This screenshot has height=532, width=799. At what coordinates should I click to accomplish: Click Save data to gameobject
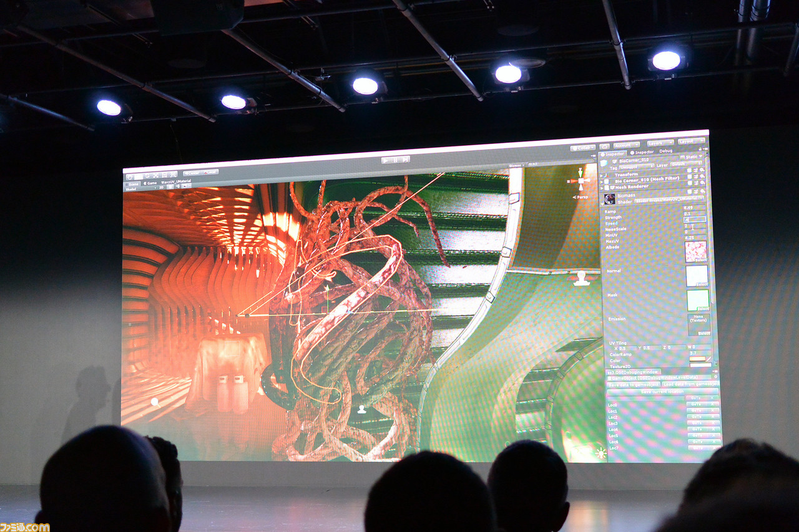[x=634, y=385]
